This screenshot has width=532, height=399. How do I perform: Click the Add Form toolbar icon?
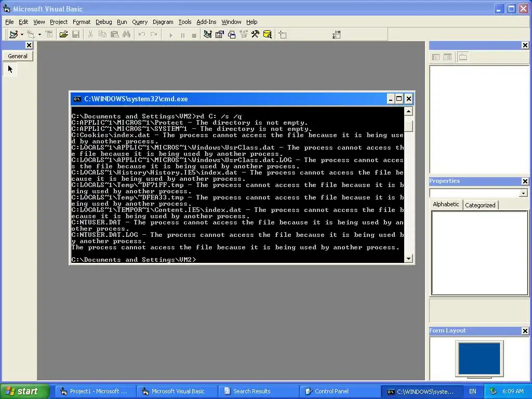pyautogui.click(x=31, y=34)
